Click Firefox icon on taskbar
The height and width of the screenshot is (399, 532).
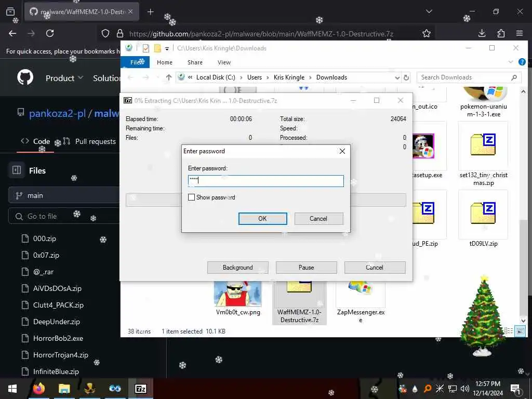(x=39, y=389)
